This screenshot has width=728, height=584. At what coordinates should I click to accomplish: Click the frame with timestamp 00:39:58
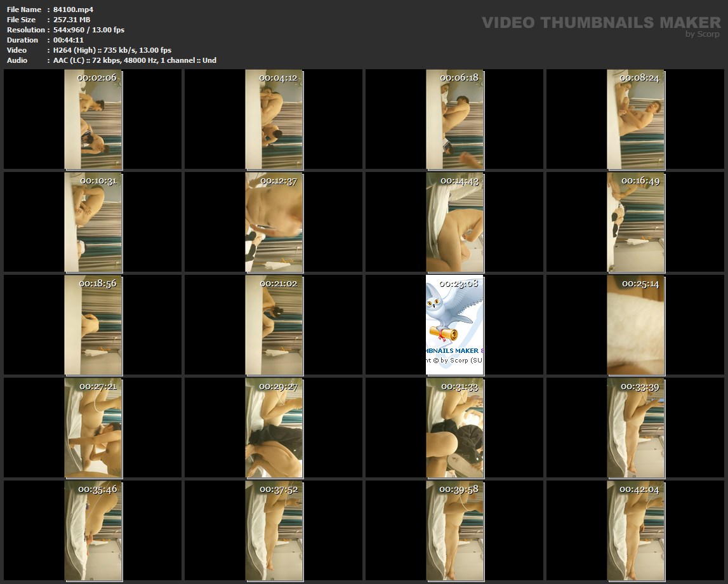coord(455,531)
